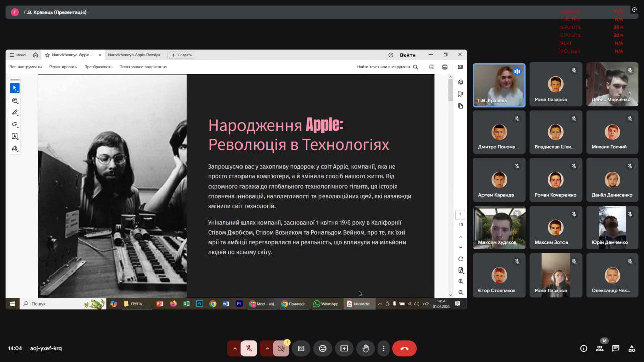Select Роман Кочережко participant tile
644x362 pixels.
(556, 180)
